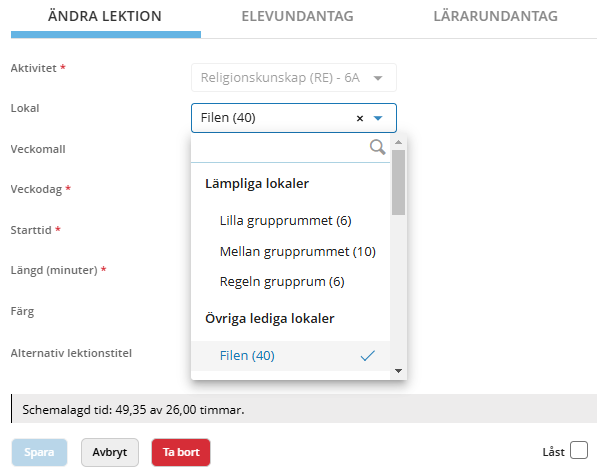
Task: Open the Lärarundantag tab
Action: [x=495, y=17]
